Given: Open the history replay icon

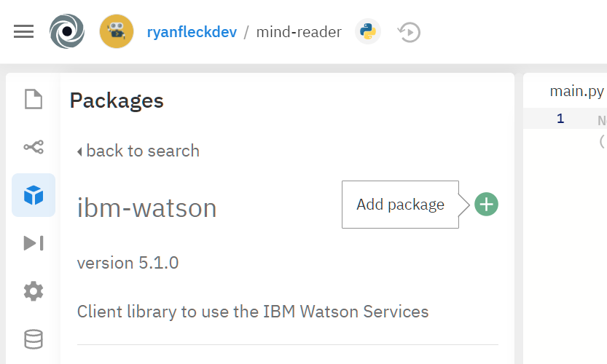Looking at the screenshot, I should tap(410, 32).
